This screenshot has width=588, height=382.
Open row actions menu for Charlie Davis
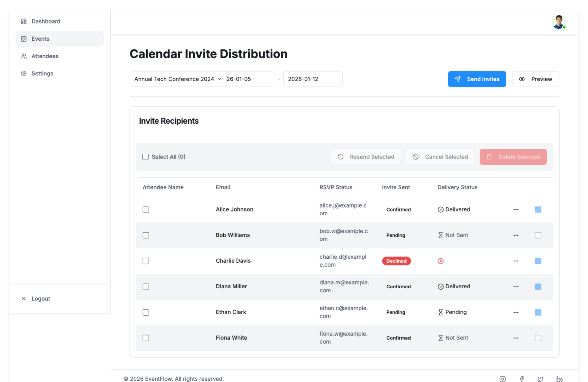click(516, 261)
